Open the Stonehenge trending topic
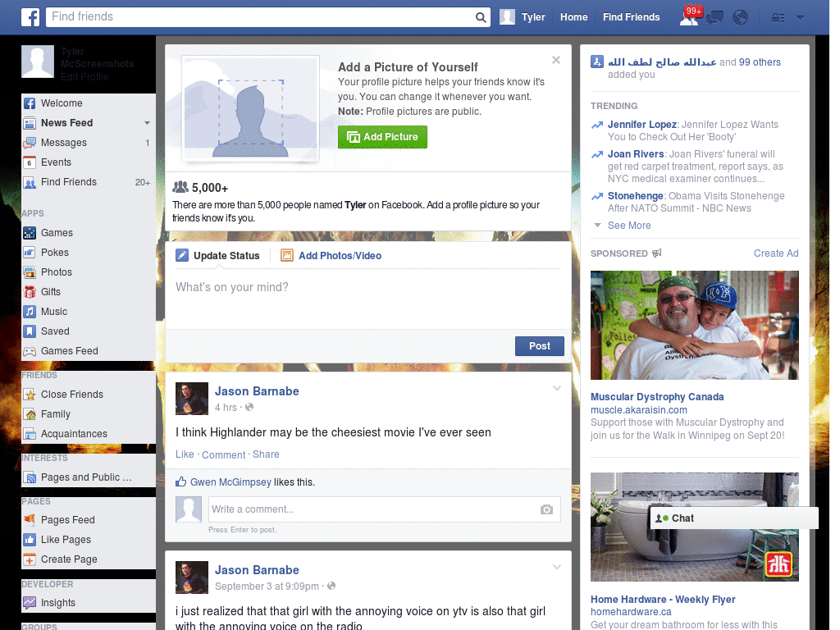840x630 pixels. tap(636, 196)
